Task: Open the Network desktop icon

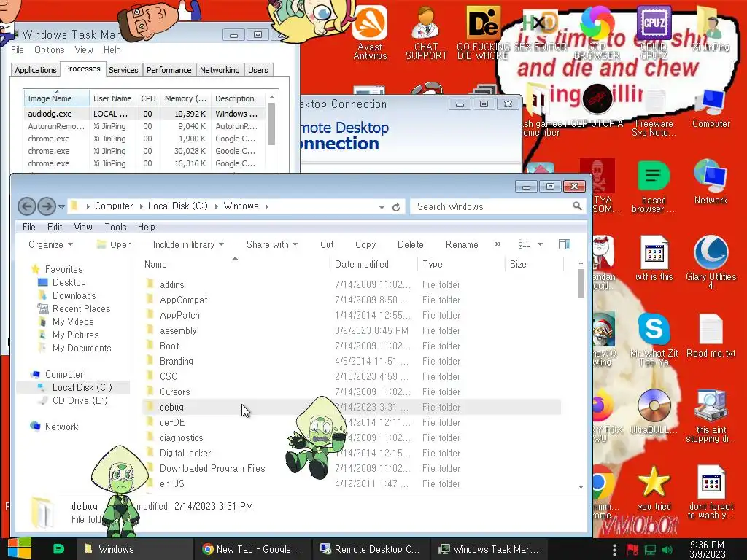Action: click(711, 182)
